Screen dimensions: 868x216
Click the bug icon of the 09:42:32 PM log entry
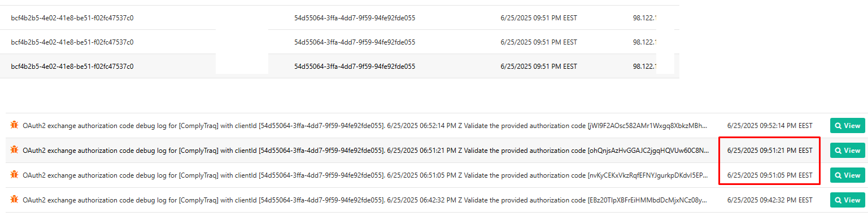(15, 200)
